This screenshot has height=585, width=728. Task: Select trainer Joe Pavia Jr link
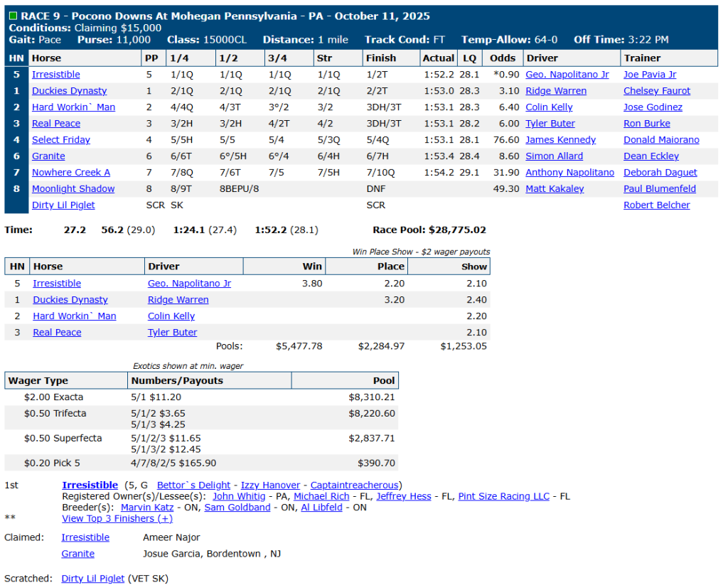(x=650, y=75)
